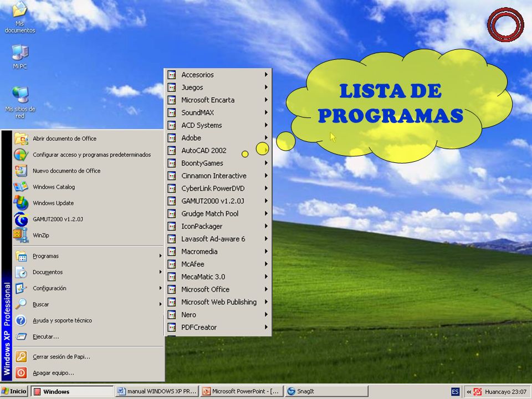Click the Cerrar sesión key icon
The height and width of the screenshot is (399, 532).
(21, 357)
